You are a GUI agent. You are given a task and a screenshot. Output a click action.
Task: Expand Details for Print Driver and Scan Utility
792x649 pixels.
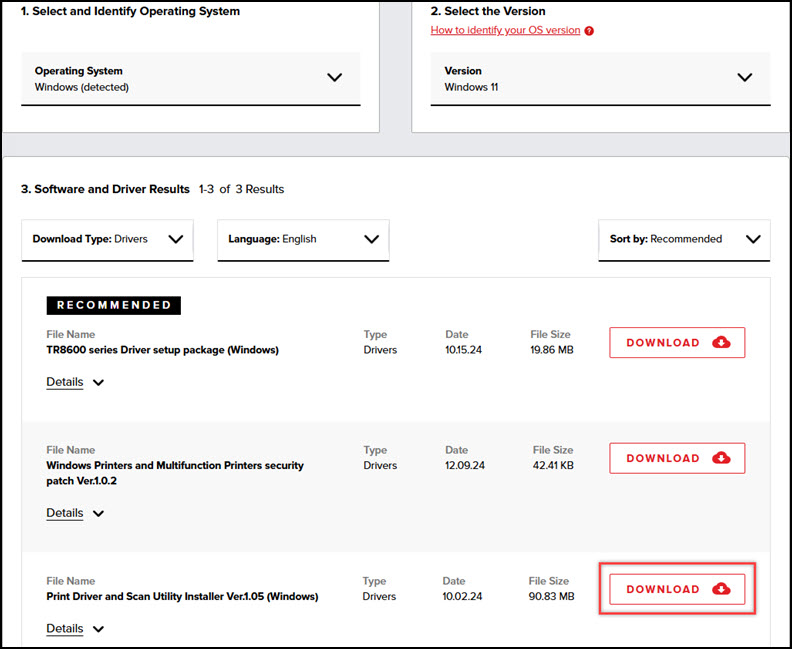tap(65, 629)
